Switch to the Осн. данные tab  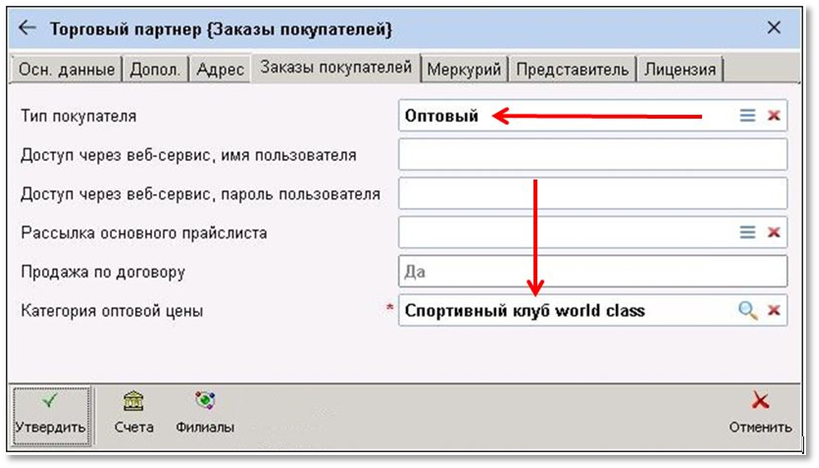pyautogui.click(x=66, y=70)
